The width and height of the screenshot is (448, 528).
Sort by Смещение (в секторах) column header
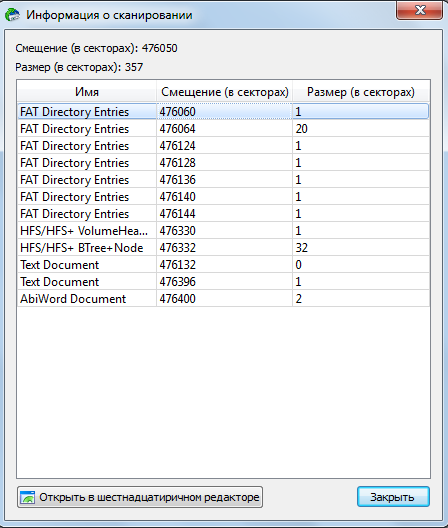[x=225, y=92]
